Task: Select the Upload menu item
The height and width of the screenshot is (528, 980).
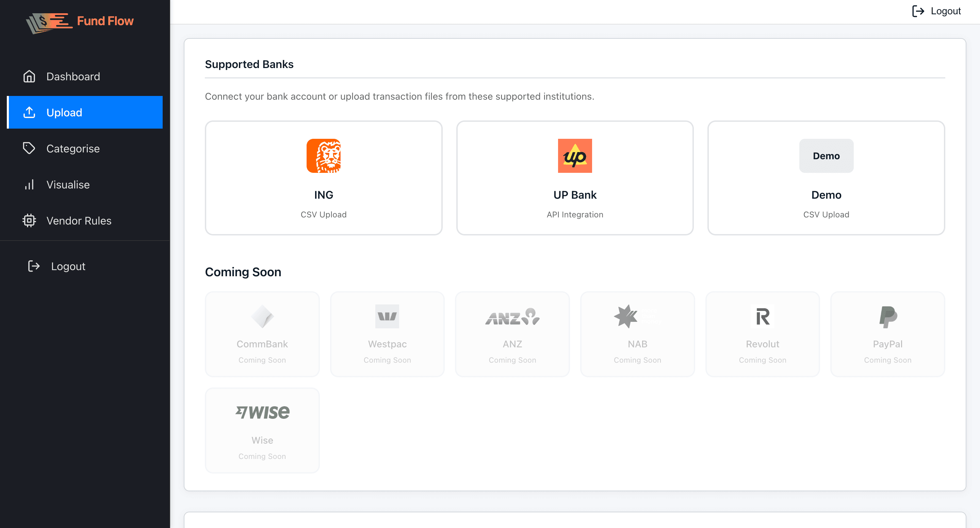Action: point(85,112)
